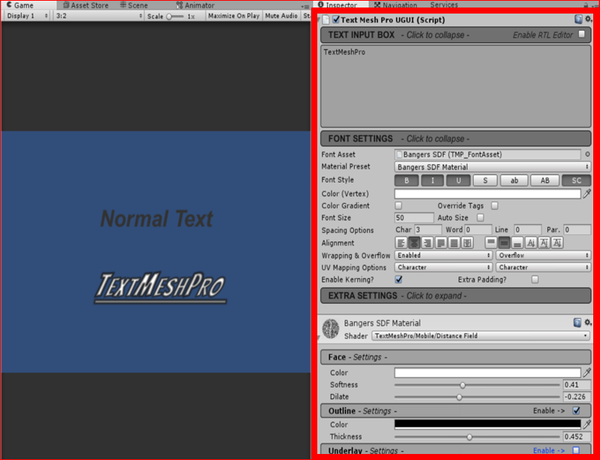
Task: Set horizontal alignment to left
Action: click(x=401, y=243)
